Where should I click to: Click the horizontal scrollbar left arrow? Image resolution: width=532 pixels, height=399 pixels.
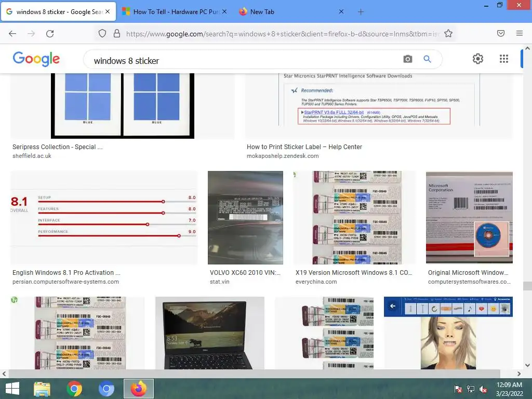coord(4,374)
